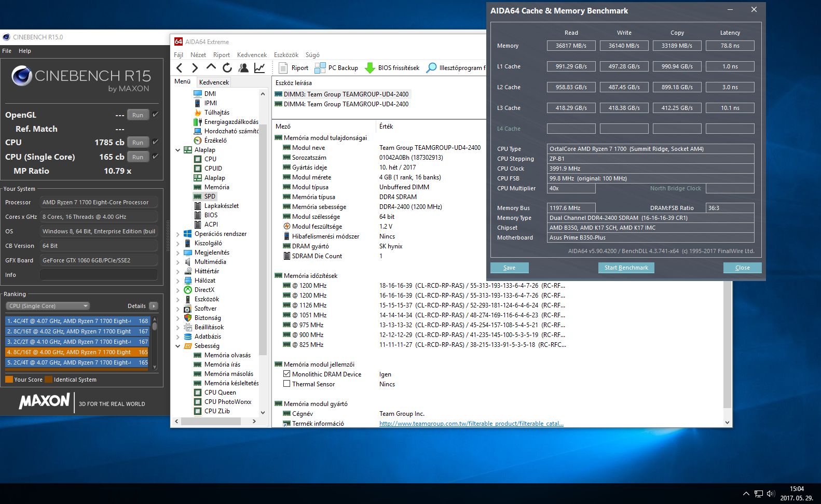821x504 pixels.
Task: Expand Cinebench ranking Details arrow
Action: [153, 306]
